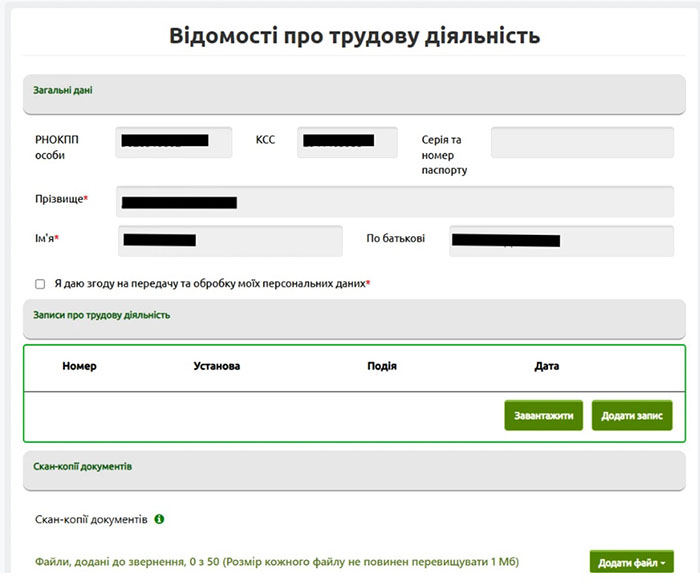The width and height of the screenshot is (700, 586).
Task: Expand the Скан-копії документів section header
Action: click(354, 470)
